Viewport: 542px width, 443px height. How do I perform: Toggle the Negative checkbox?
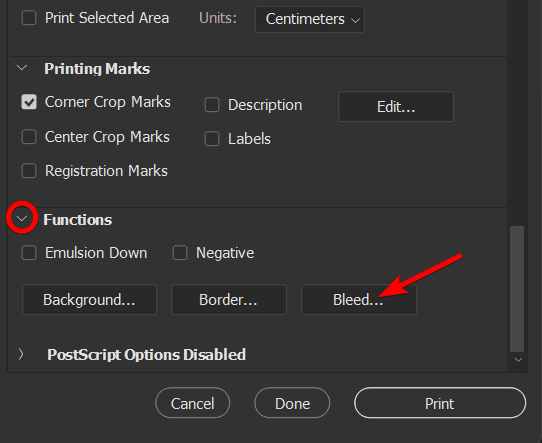point(180,253)
